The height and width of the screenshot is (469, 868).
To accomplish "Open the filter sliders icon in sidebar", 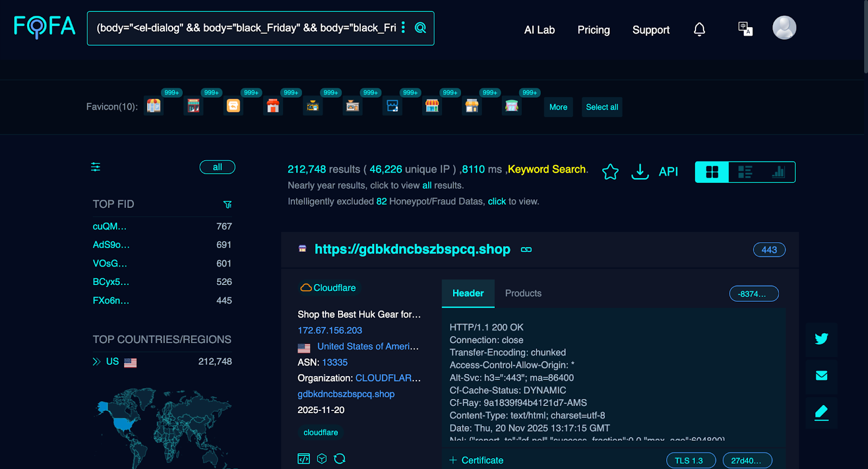I will [x=95, y=167].
